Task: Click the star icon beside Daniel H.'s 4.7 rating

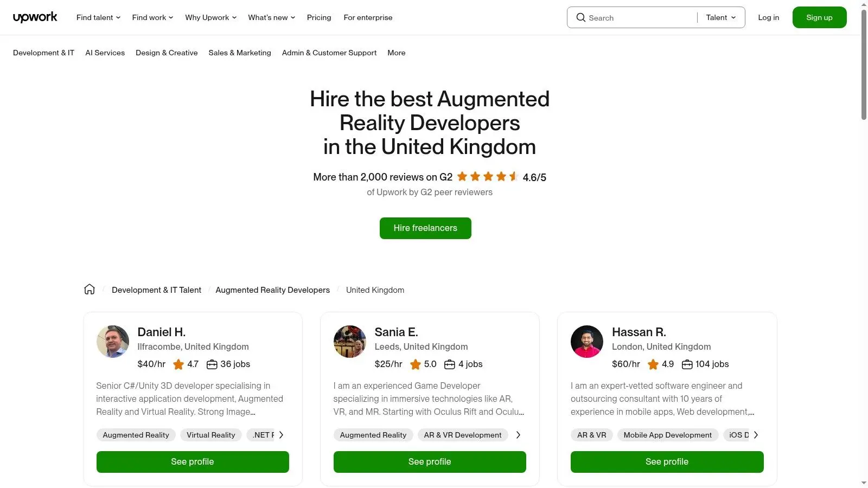Action: click(179, 364)
